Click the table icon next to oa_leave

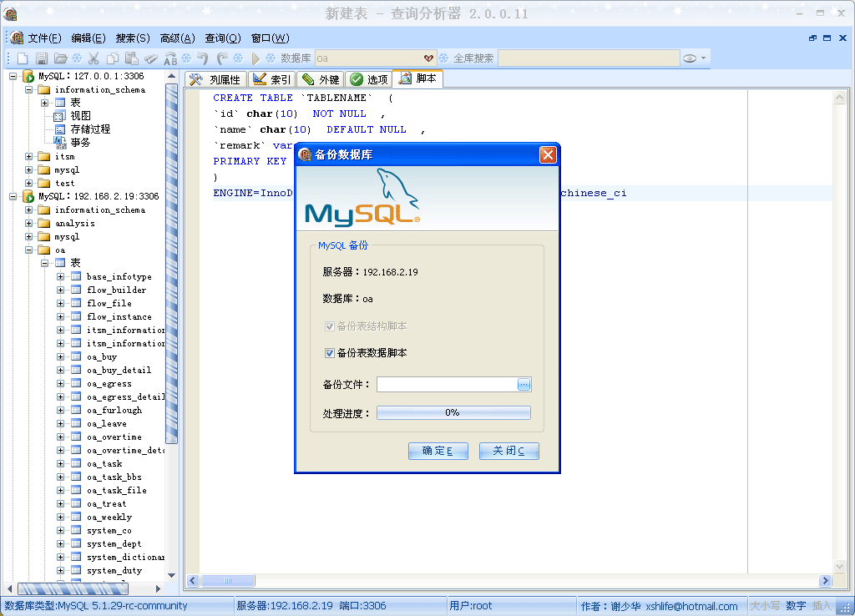point(76,423)
